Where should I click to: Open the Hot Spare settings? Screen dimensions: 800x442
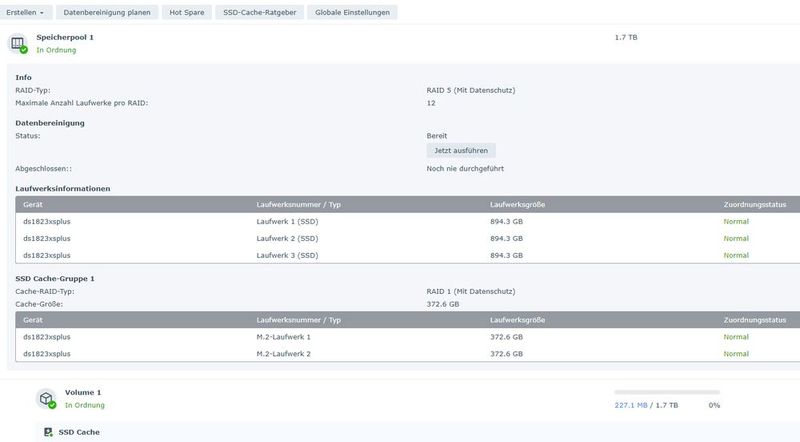point(187,12)
